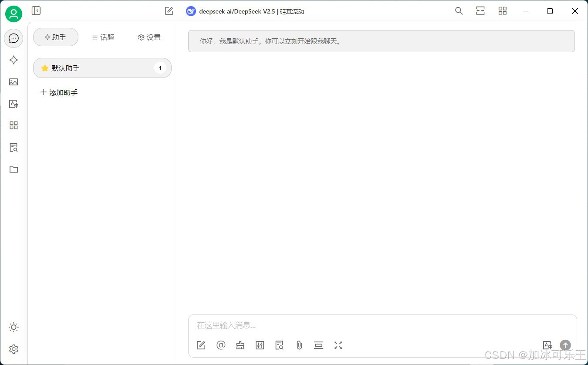This screenshot has height=365, width=588.
Task: Open the Files folder section
Action: click(x=14, y=169)
